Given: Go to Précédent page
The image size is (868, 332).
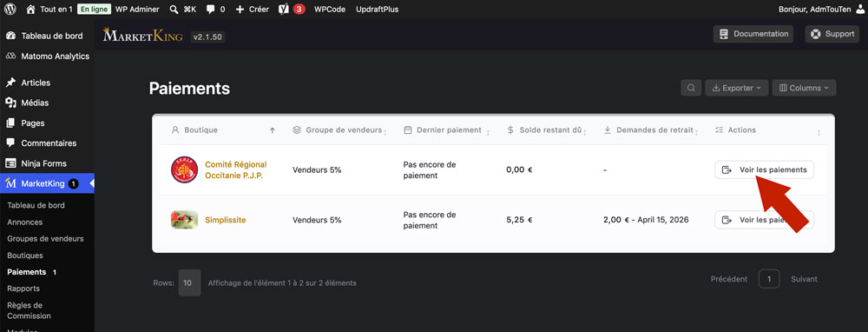Looking at the screenshot, I should 728,279.
